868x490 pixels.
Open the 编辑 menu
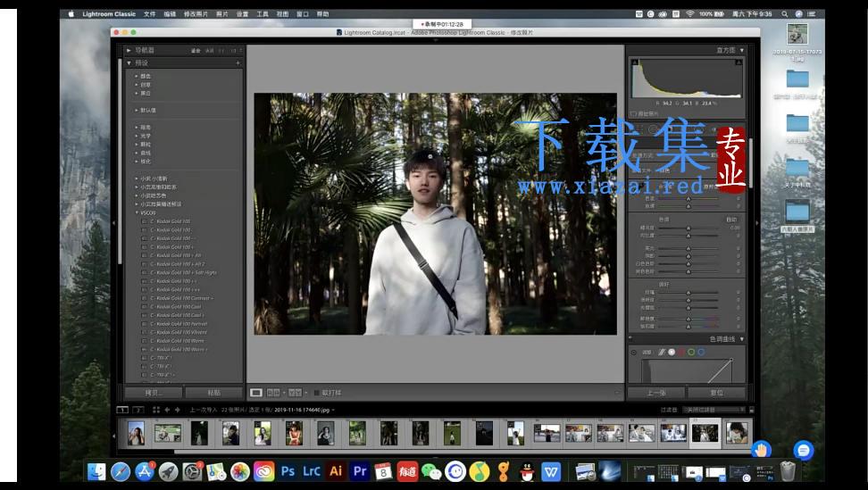[x=170, y=13]
